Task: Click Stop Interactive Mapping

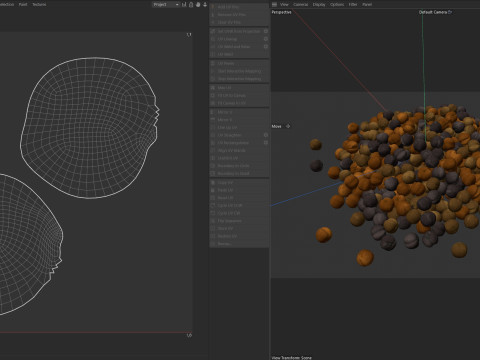Action: tap(239, 79)
